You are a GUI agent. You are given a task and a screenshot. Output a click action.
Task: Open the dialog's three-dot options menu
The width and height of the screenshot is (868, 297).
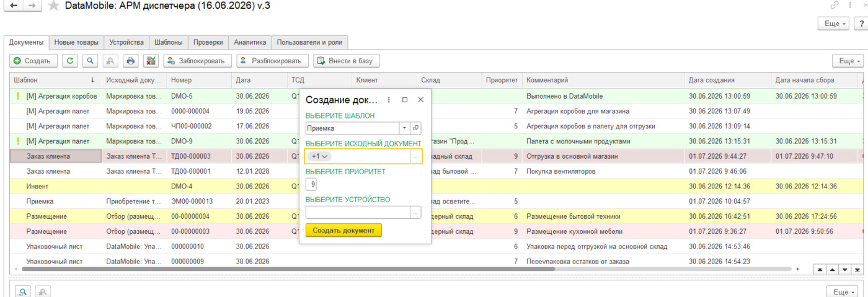tap(389, 100)
